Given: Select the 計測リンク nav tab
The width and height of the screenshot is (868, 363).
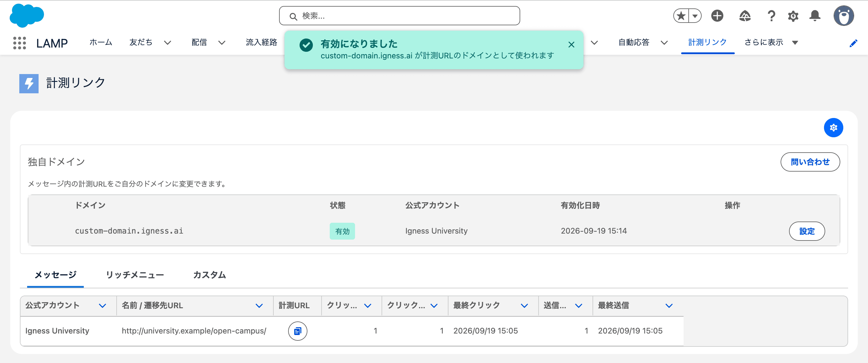Looking at the screenshot, I should click(707, 42).
